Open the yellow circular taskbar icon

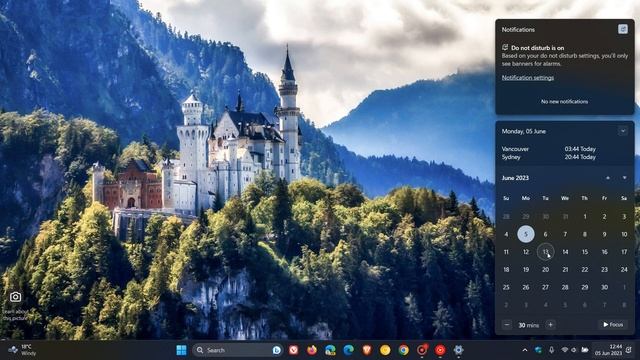[x=385, y=350]
